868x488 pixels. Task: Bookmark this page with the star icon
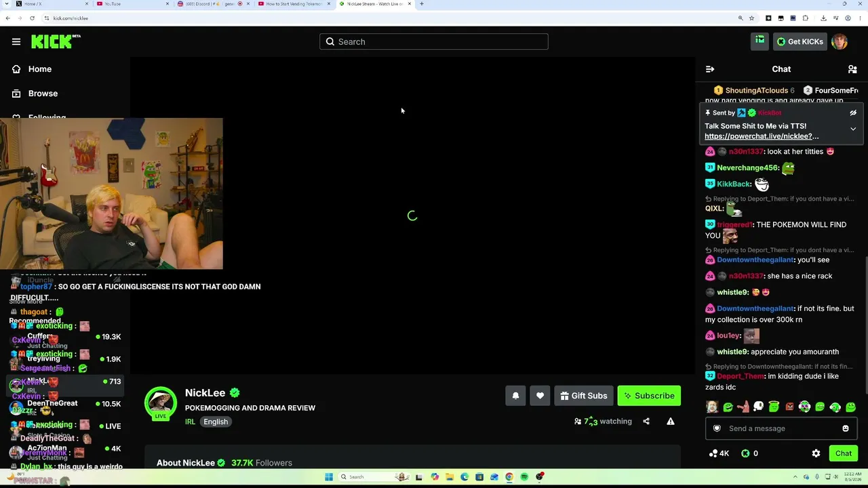[751, 18]
